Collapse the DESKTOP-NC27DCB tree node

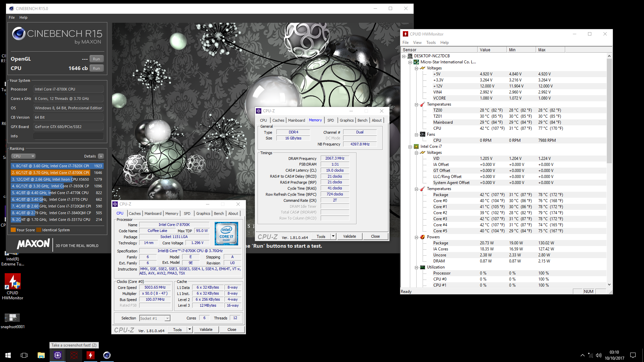[x=404, y=56]
